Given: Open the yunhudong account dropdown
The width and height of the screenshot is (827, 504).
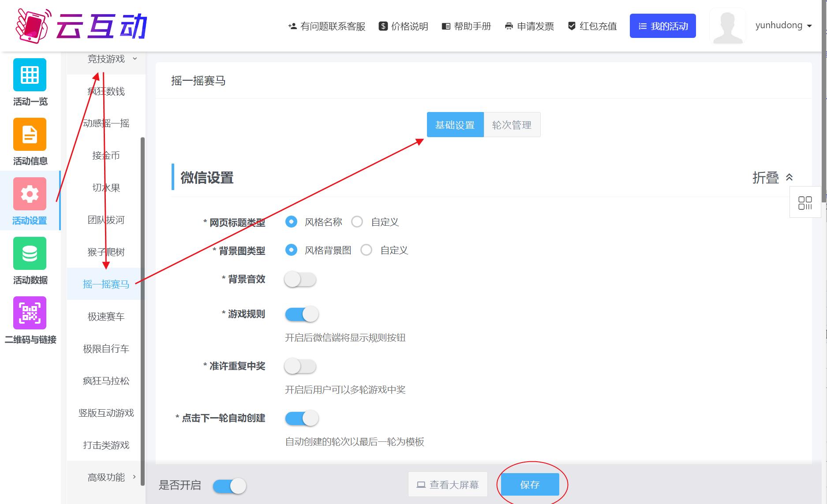Looking at the screenshot, I should (783, 26).
